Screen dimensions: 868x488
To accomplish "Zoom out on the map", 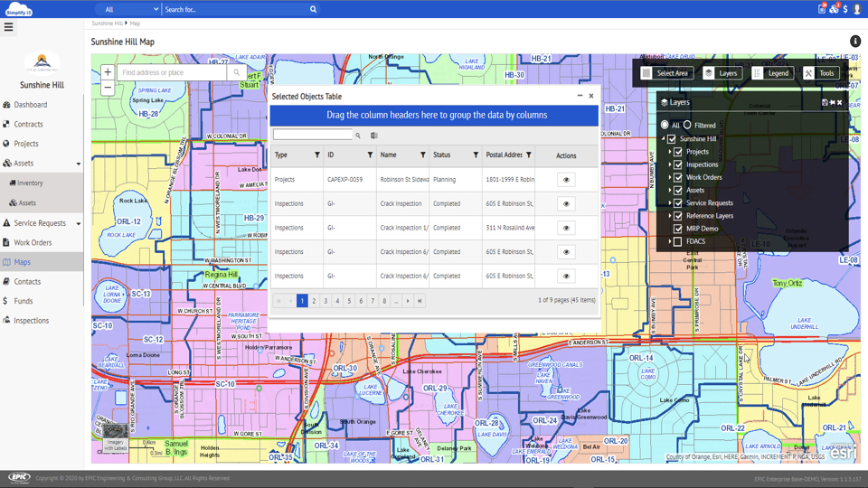I will tap(108, 88).
